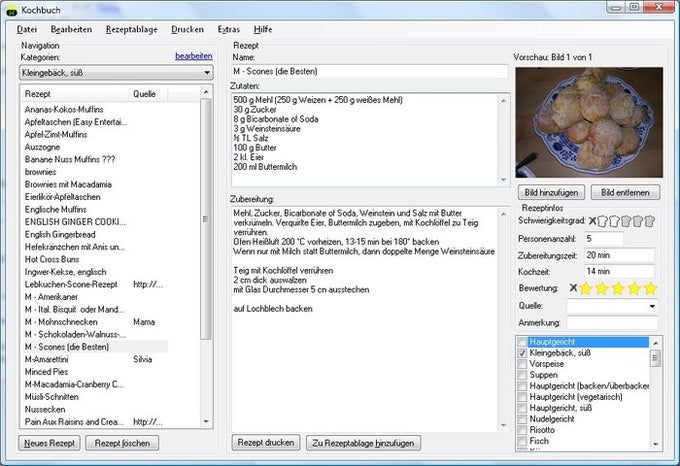Click the Neues Rezept button
Image resolution: width=680 pixels, height=466 pixels.
point(49,443)
